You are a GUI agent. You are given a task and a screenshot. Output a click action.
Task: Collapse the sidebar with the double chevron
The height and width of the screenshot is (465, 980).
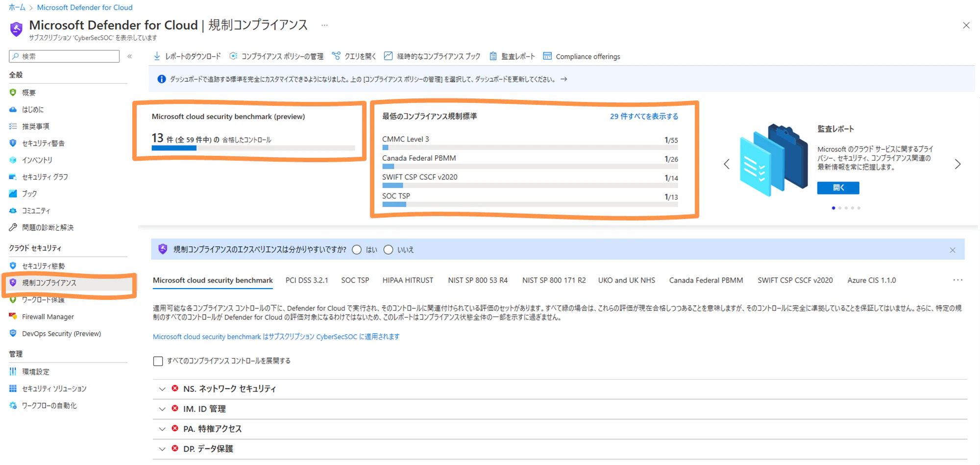(129, 56)
